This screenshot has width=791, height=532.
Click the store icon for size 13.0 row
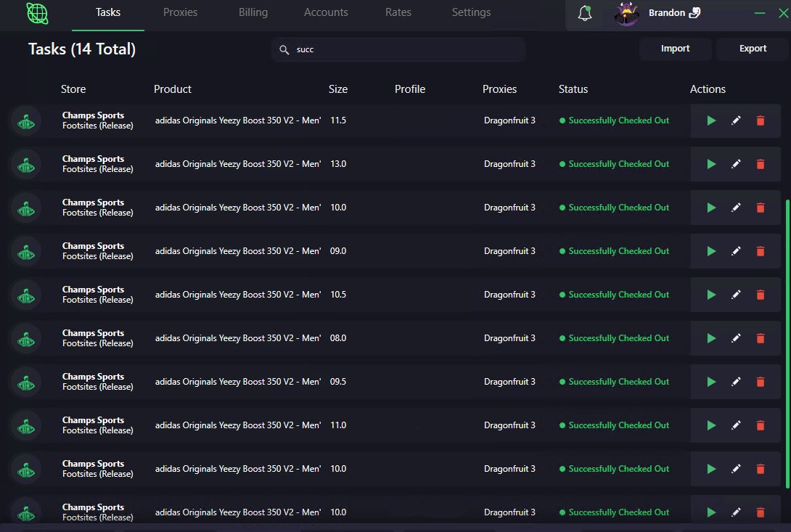point(26,164)
